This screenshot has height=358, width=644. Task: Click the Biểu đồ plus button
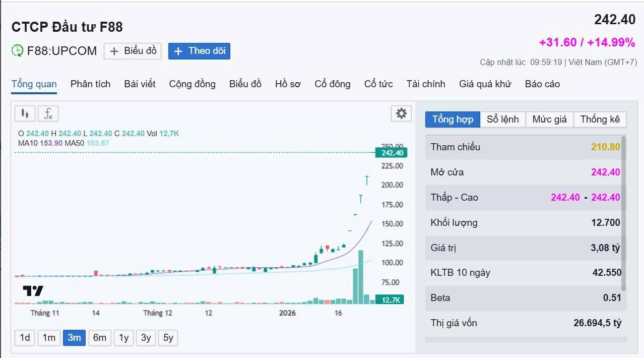coord(133,51)
